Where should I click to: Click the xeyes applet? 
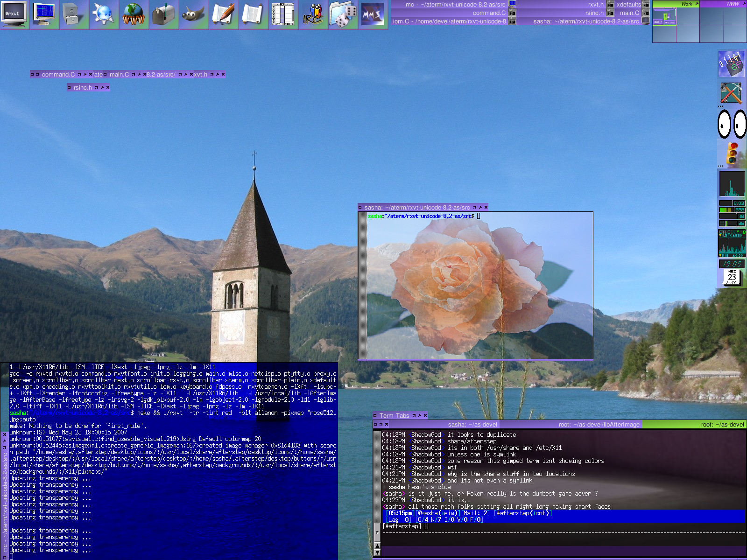(732, 124)
